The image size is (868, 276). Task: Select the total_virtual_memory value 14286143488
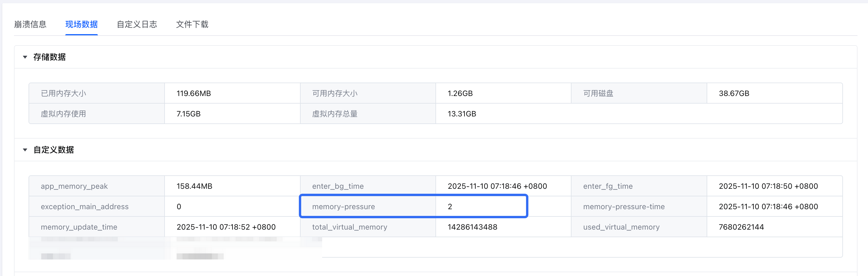click(472, 227)
